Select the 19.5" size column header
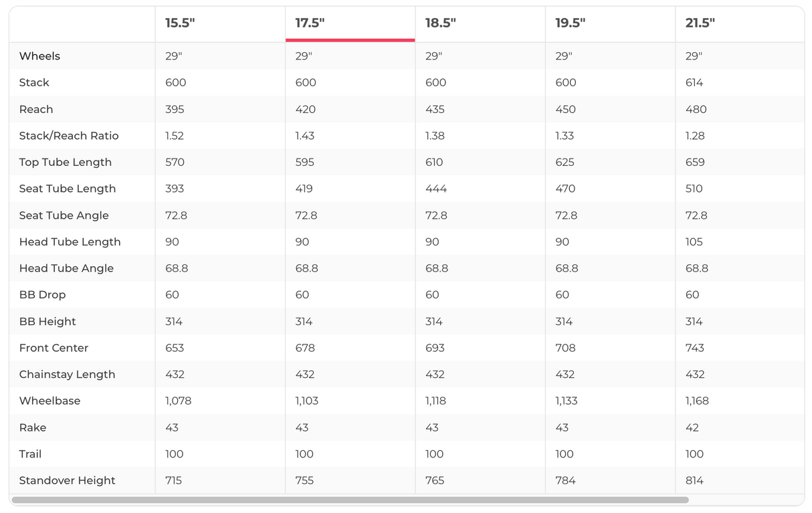The height and width of the screenshot is (513, 812). (x=570, y=23)
